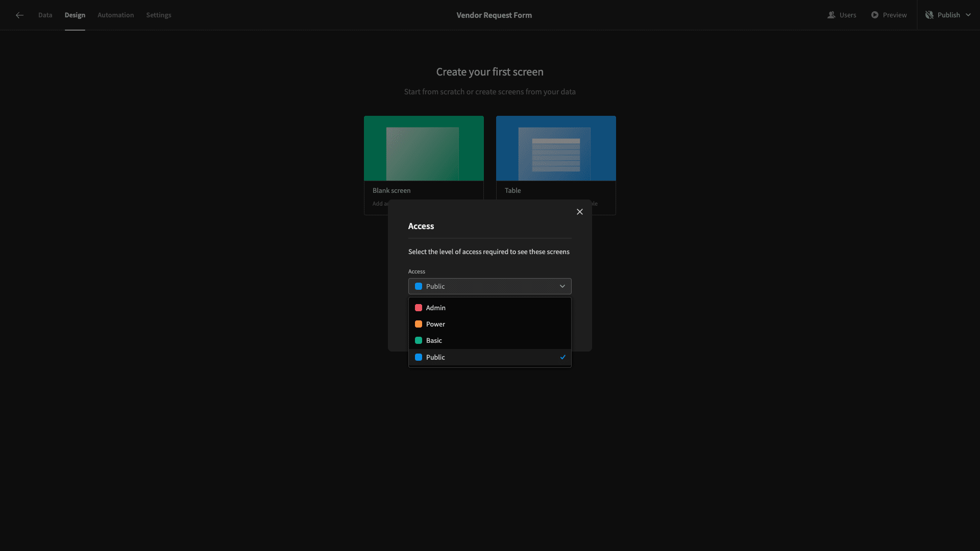Image resolution: width=980 pixels, height=551 pixels.
Task: Click the Table card label
Action: pyautogui.click(x=512, y=190)
